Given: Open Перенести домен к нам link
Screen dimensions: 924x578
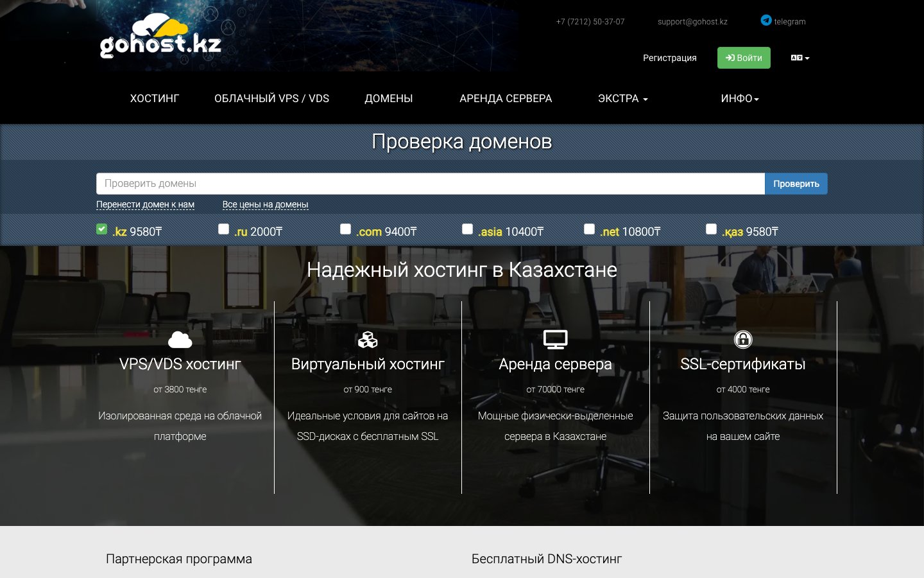Looking at the screenshot, I should pyautogui.click(x=145, y=204).
